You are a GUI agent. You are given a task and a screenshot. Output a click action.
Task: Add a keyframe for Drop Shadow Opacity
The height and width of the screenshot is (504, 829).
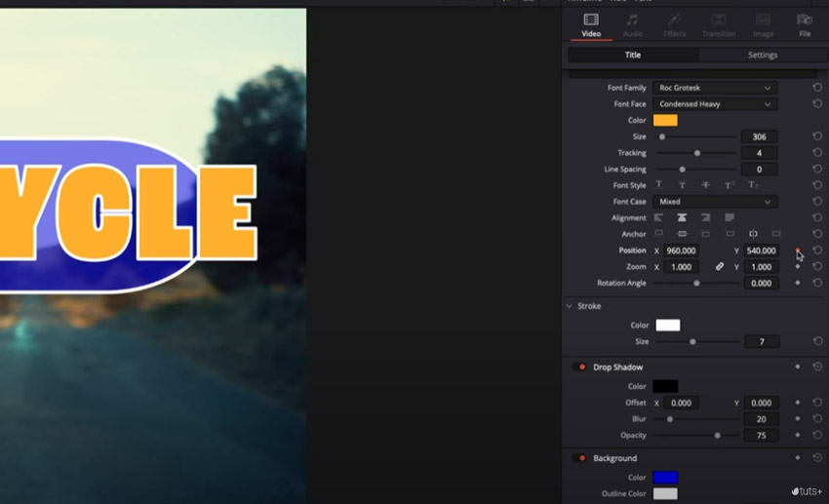click(x=797, y=435)
